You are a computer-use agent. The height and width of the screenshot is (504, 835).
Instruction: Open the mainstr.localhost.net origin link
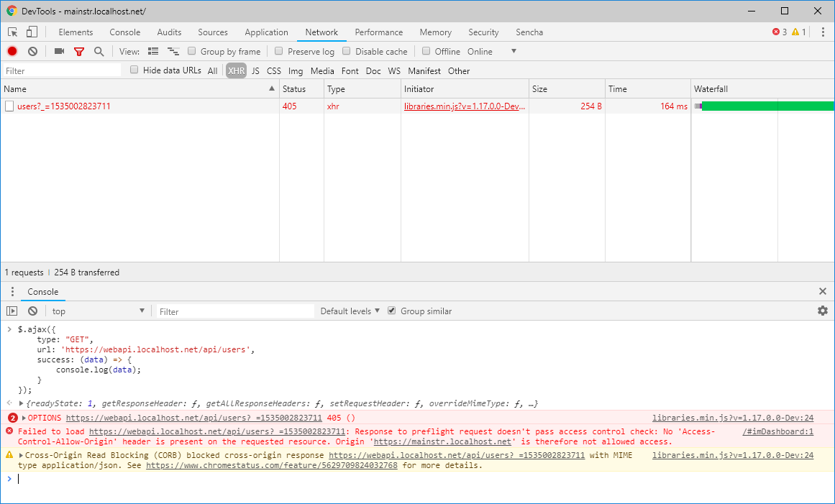point(442,441)
